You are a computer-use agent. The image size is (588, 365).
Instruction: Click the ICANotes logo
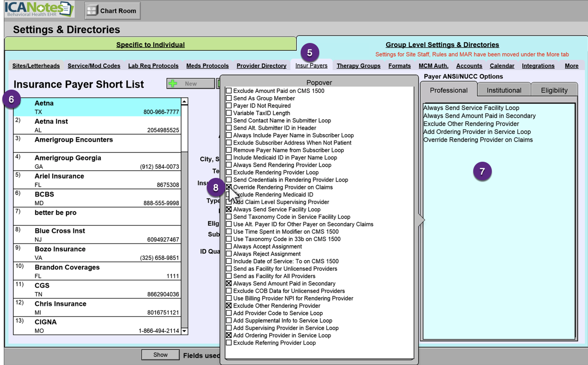(39, 10)
